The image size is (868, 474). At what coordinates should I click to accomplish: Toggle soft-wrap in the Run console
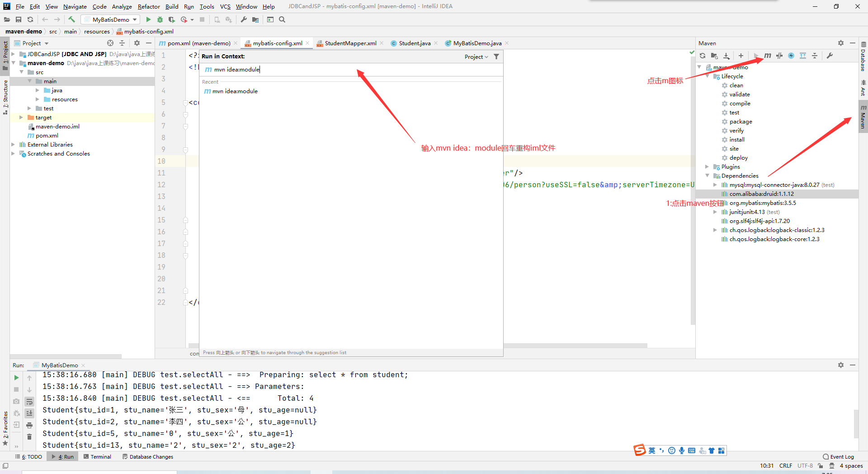pos(29,401)
